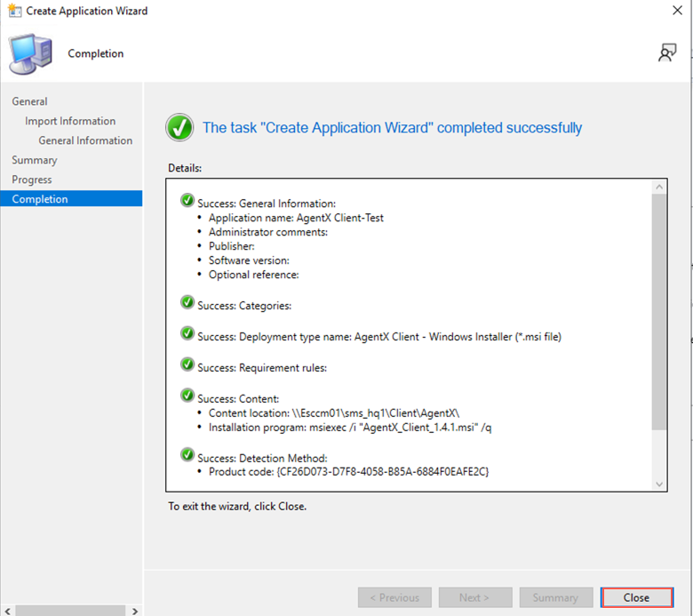This screenshot has width=693, height=616.
Task: Click the Close button to exit the wizard
Action: (636, 597)
